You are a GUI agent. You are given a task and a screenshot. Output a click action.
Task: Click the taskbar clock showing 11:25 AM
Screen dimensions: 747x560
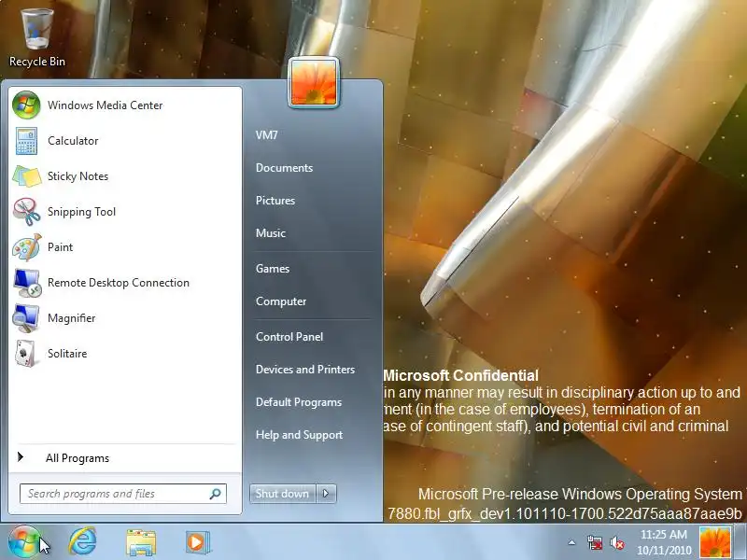[x=664, y=535]
